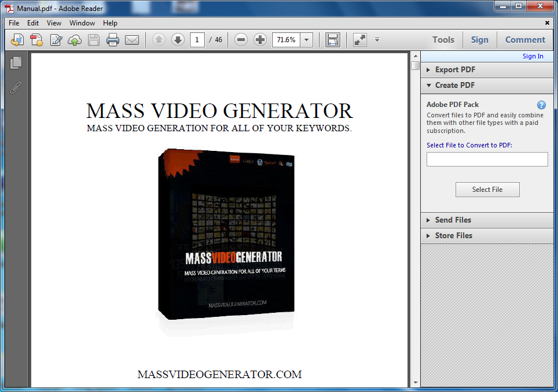Click the Save floppy disk icon
Image resolution: width=558 pixels, height=392 pixels.
[94, 40]
